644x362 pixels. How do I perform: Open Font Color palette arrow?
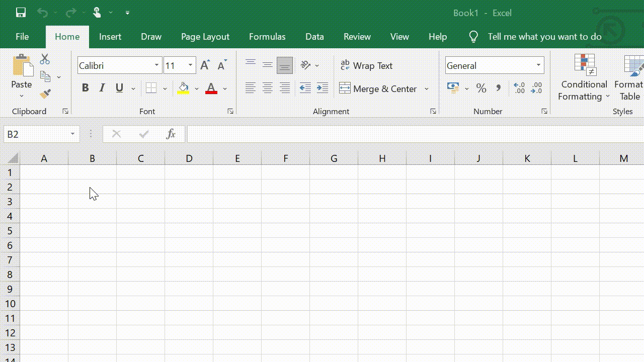[x=225, y=88]
